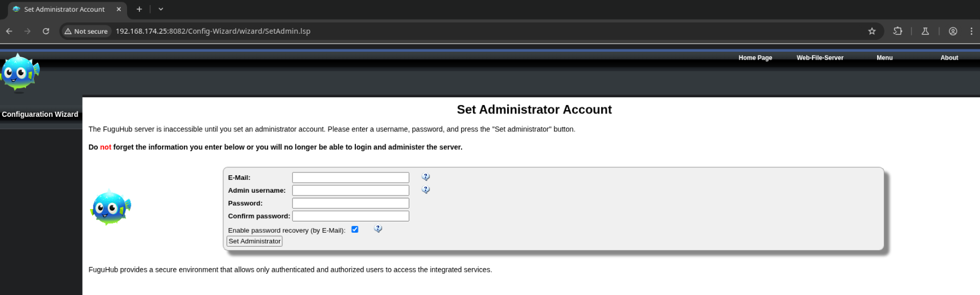Screen dimensions: 980x295
Task: Select Configuaration Wizard in the sidebar
Action: pyautogui.click(x=40, y=114)
